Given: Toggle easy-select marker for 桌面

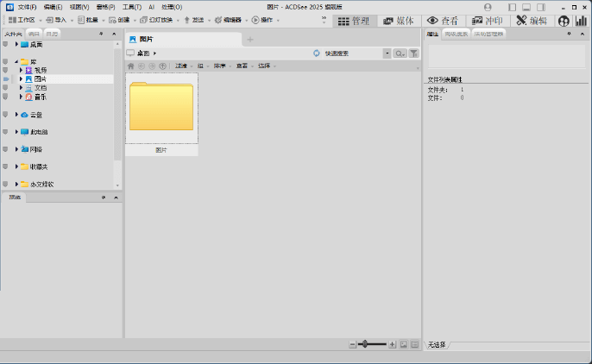Looking at the screenshot, I should pos(5,45).
